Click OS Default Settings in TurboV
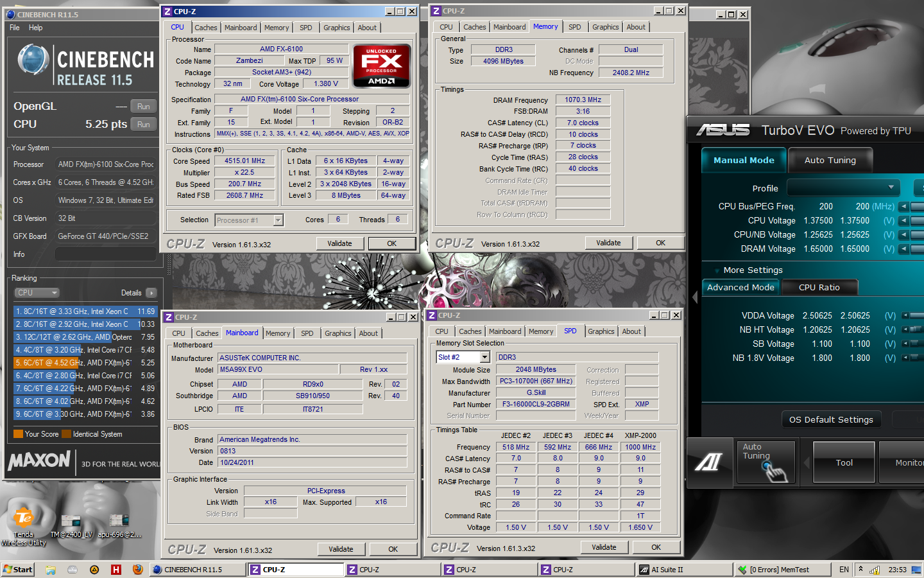Image resolution: width=924 pixels, height=578 pixels. pos(831,420)
